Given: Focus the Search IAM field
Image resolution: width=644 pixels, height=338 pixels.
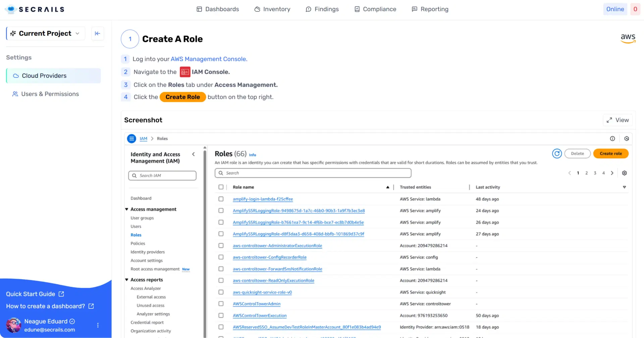Looking at the screenshot, I should tap(162, 176).
